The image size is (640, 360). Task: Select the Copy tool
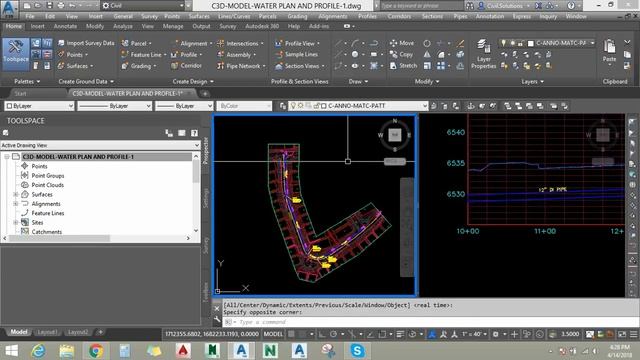[x=402, y=54]
